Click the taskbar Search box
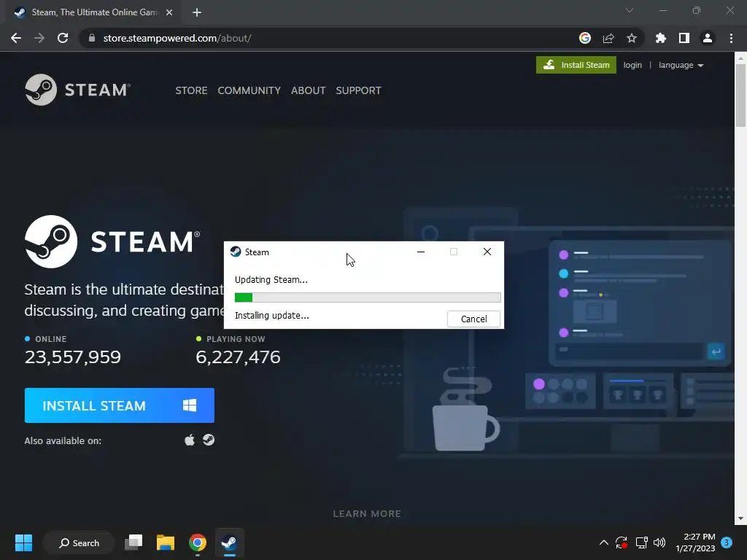The width and height of the screenshot is (747, 560). tap(79, 542)
